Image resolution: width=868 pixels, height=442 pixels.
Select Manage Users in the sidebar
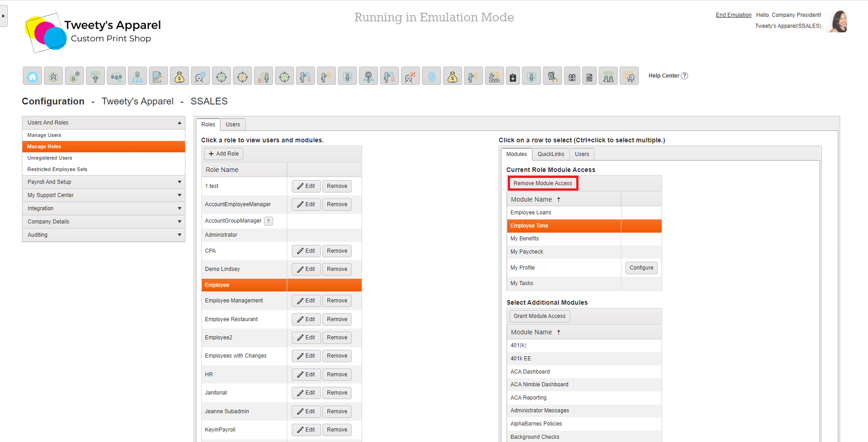click(x=104, y=135)
